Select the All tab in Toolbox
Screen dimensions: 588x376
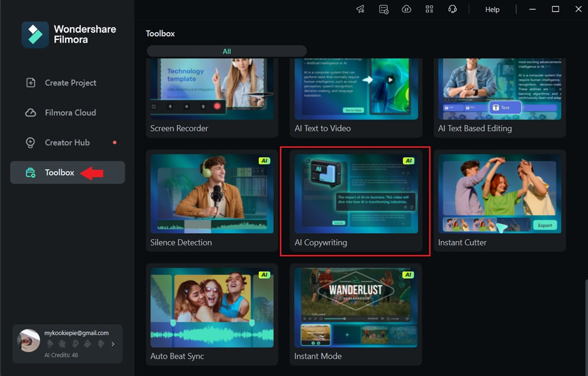tap(226, 52)
